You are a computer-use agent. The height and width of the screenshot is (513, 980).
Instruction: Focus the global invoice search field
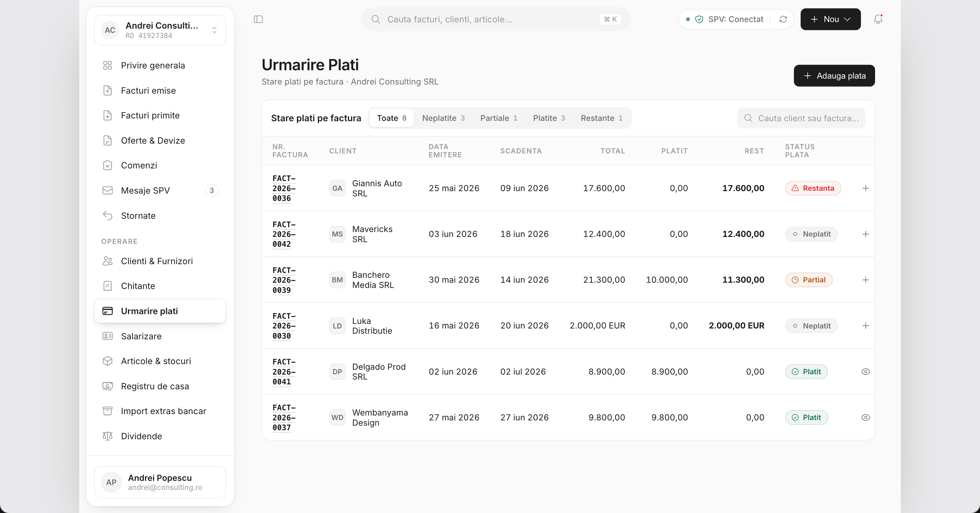496,19
